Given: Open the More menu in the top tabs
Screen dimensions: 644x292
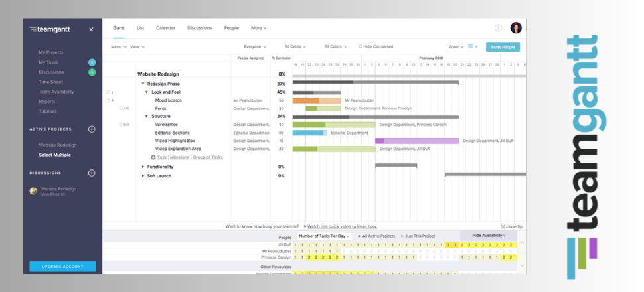Looking at the screenshot, I should click(x=259, y=28).
